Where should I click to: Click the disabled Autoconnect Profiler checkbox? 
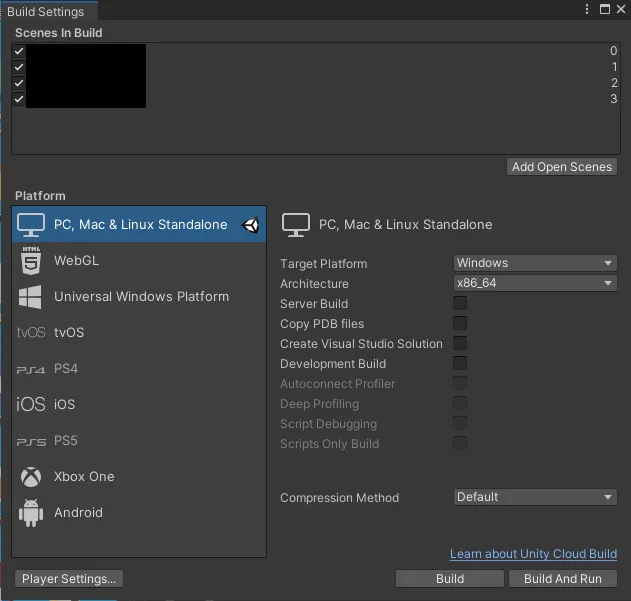pyautogui.click(x=460, y=383)
